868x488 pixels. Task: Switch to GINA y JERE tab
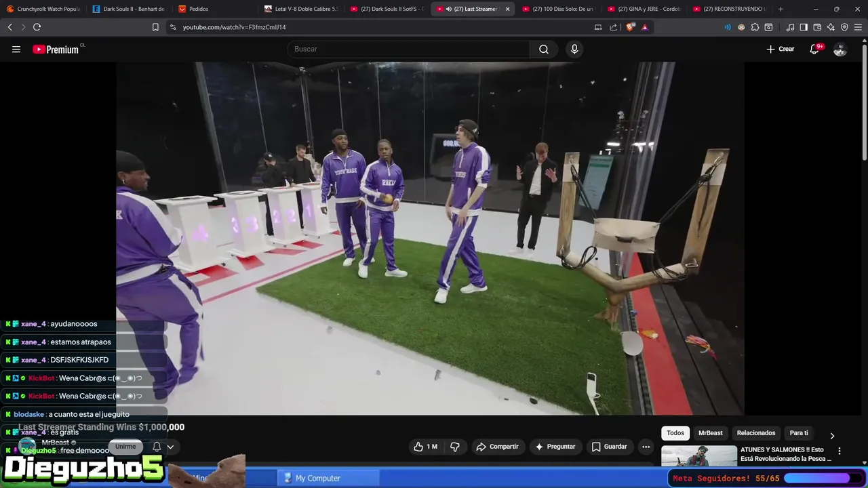644,9
